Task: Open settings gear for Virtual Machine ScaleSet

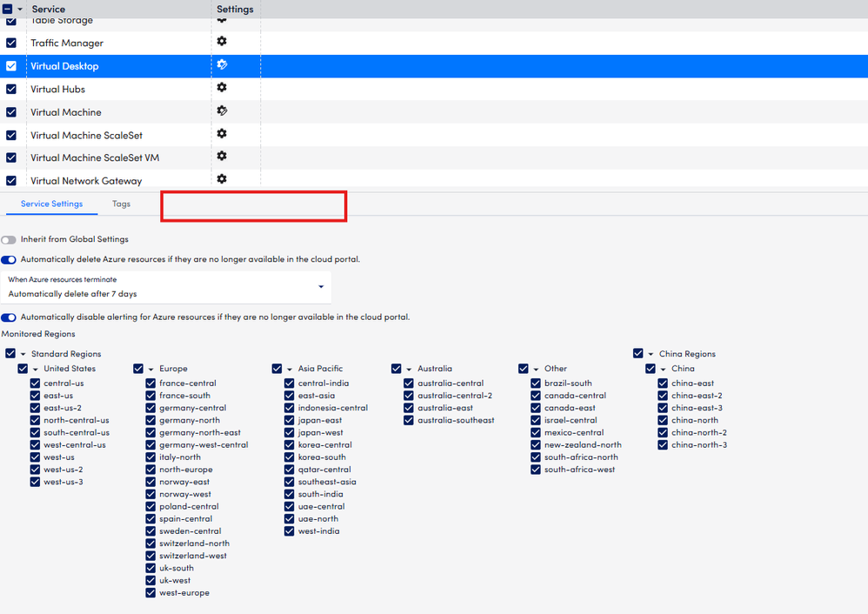Action: click(x=222, y=134)
